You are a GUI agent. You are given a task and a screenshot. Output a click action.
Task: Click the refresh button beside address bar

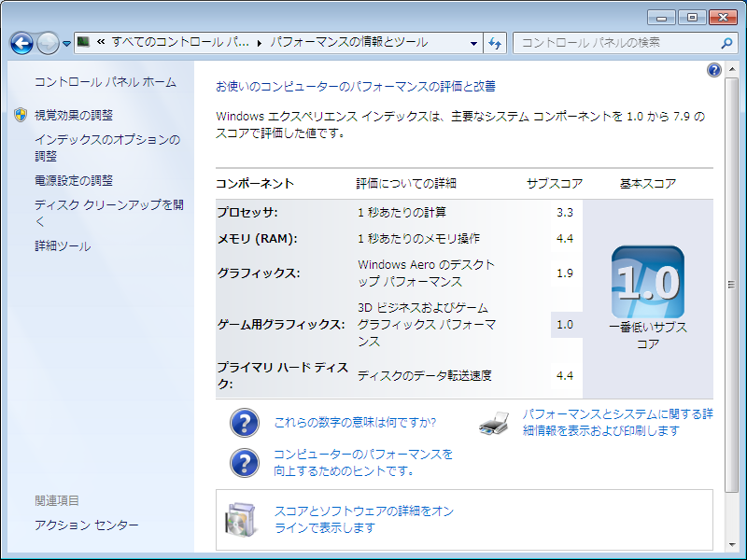pyautogui.click(x=495, y=43)
